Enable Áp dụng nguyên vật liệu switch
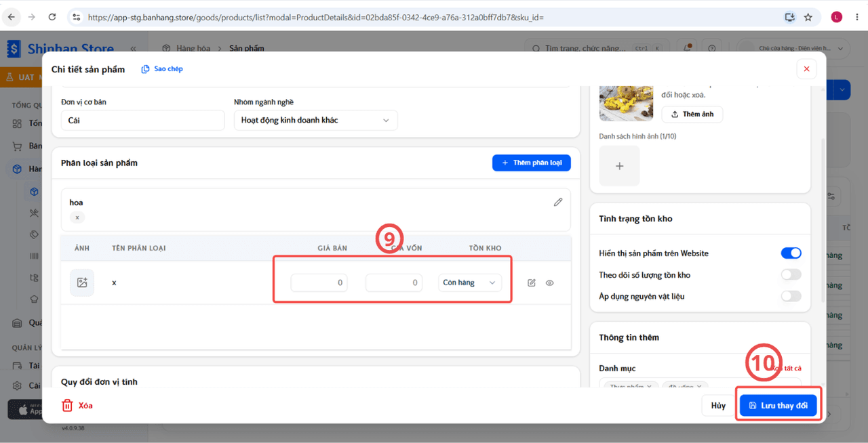868x443 pixels. (791, 296)
